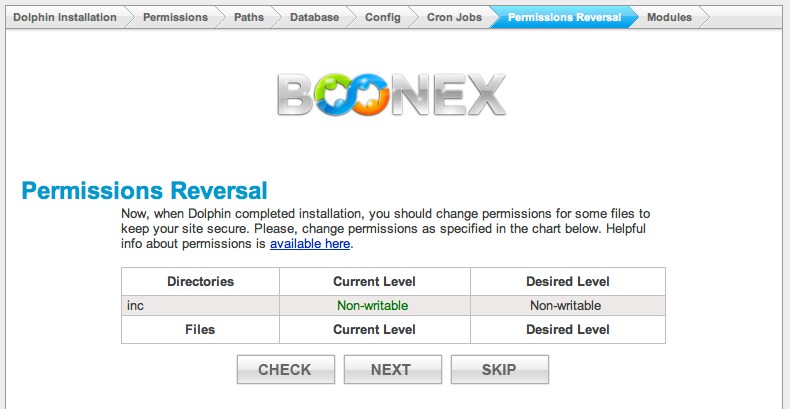Viewport: 790px width, 409px height.
Task: Go to the Permissions step tab
Action: point(175,17)
